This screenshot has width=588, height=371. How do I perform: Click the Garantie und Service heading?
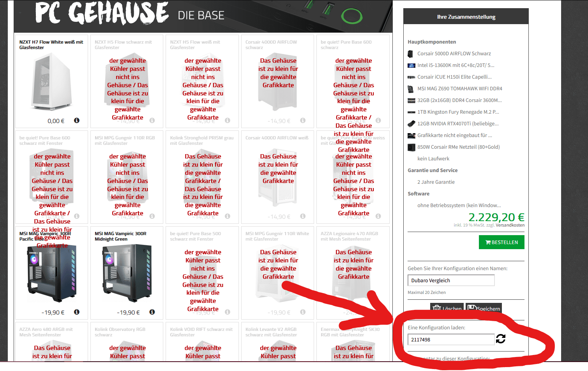click(433, 171)
